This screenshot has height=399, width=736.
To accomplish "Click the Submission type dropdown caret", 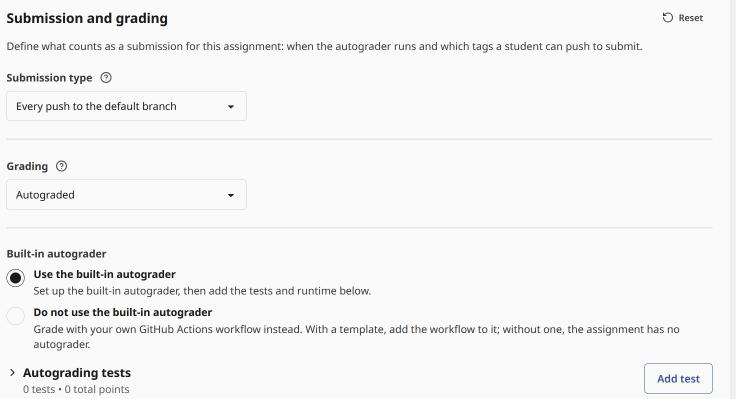I will (231, 107).
